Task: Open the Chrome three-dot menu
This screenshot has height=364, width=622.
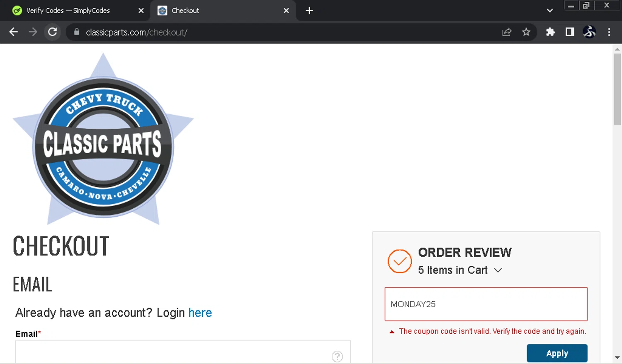Action: [x=609, y=32]
